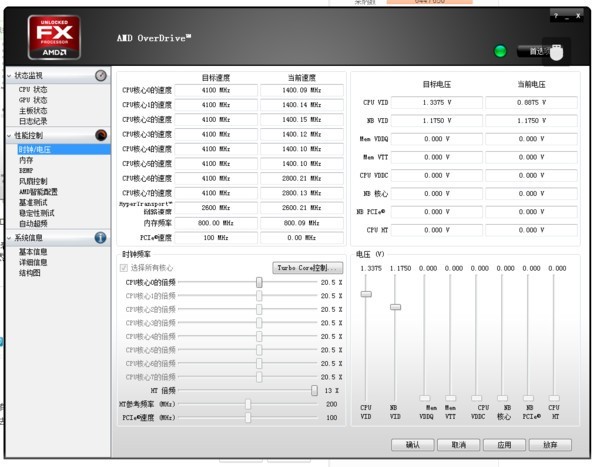Open the 稳定性测试 stability test page
This screenshot has height=467, width=600.
(37, 213)
